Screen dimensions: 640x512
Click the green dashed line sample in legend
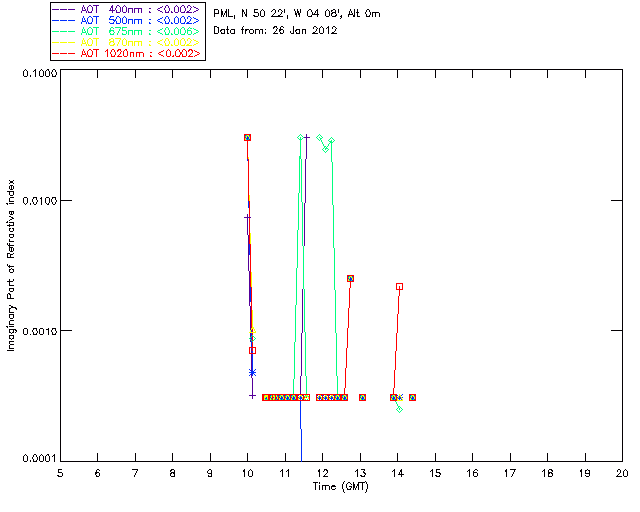coord(64,31)
